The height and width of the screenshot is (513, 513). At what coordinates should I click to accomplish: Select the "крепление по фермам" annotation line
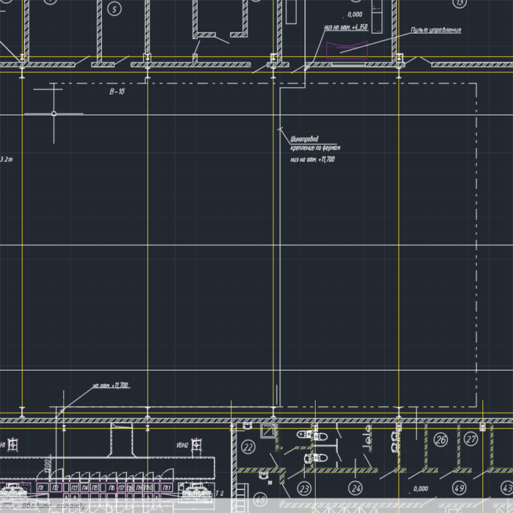(x=315, y=148)
